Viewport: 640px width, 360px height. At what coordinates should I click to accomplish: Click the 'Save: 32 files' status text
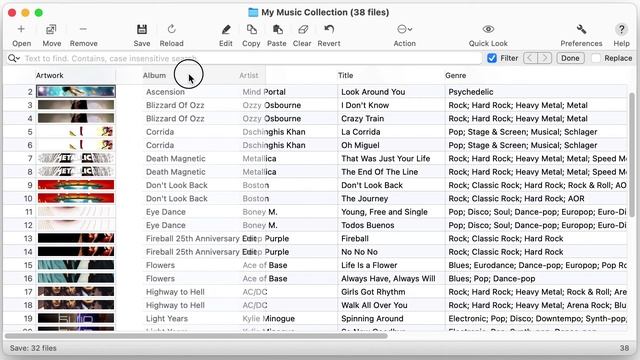[x=33, y=348]
